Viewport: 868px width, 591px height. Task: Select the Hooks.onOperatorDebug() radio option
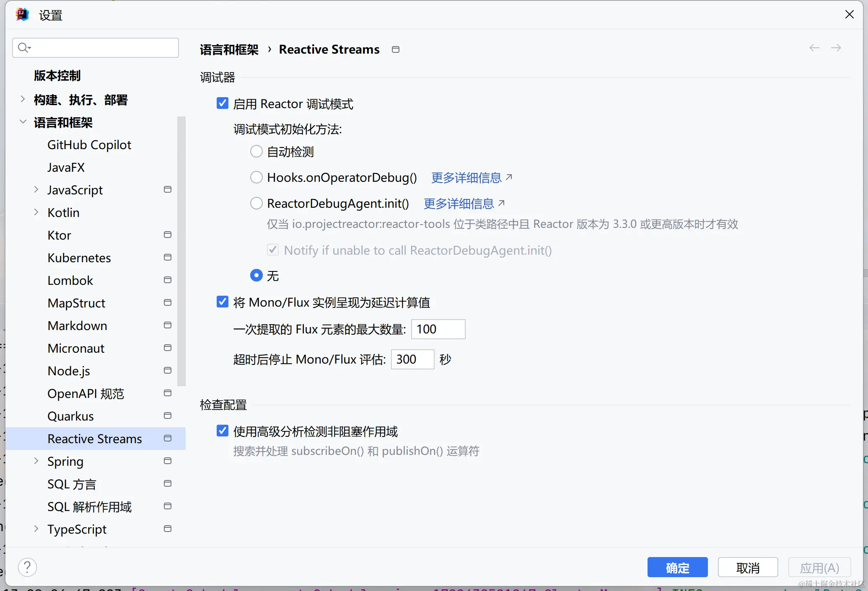(256, 177)
